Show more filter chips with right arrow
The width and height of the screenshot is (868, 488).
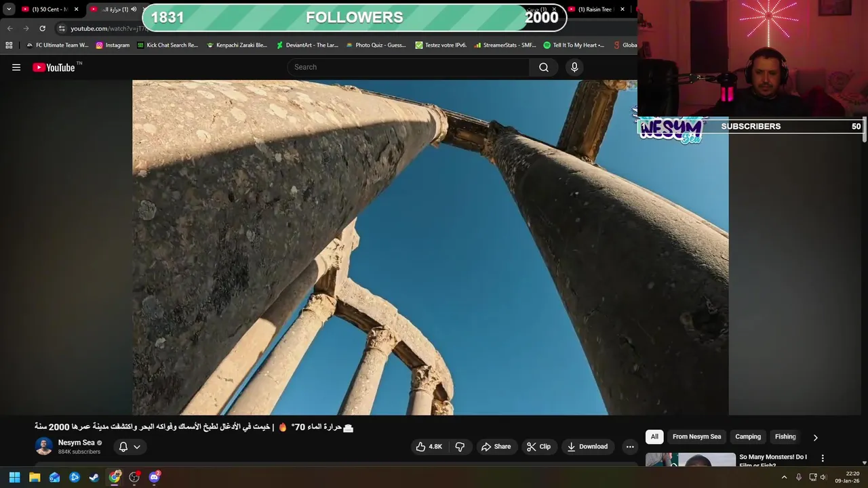(815, 437)
